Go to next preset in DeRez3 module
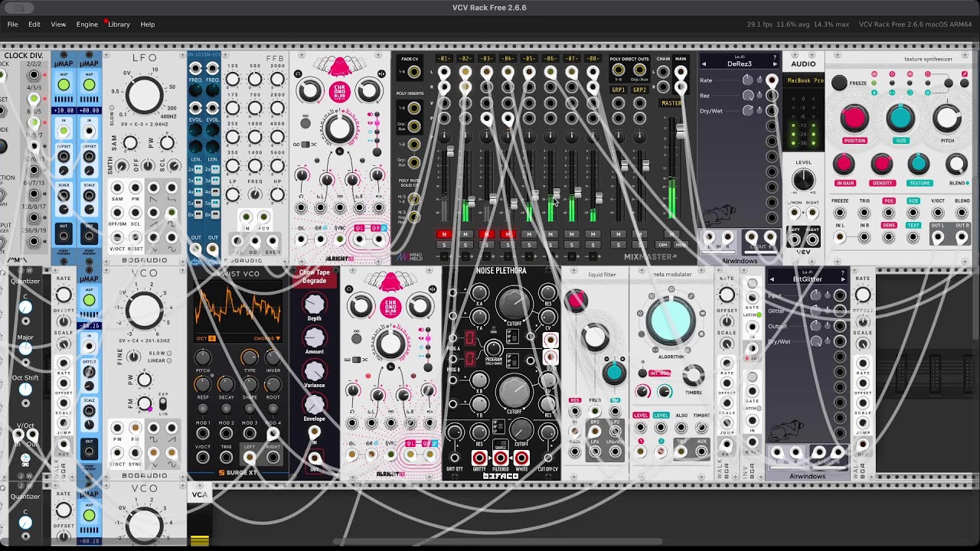 (776, 64)
